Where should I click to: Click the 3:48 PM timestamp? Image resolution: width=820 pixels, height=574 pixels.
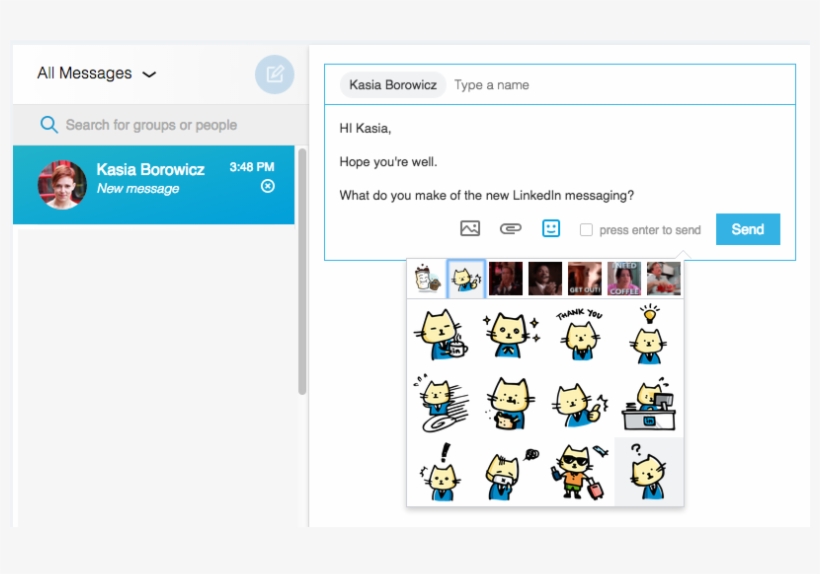point(252,167)
